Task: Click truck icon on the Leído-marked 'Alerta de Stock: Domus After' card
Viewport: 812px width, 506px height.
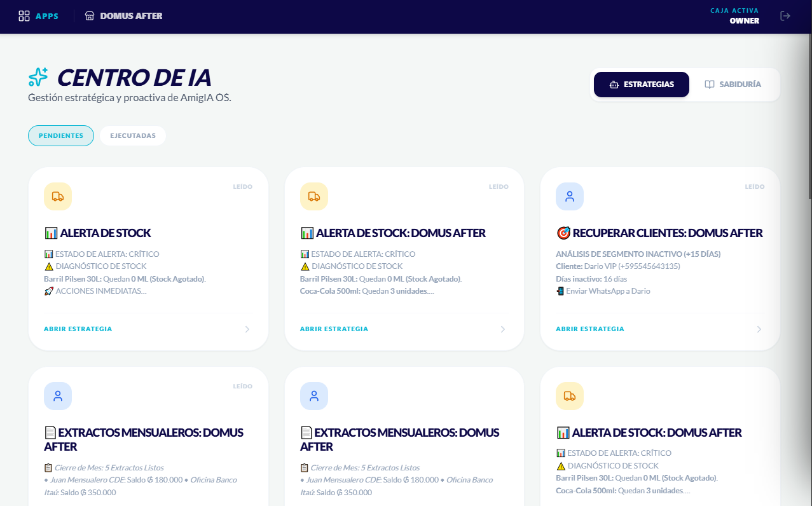Action: (314, 196)
